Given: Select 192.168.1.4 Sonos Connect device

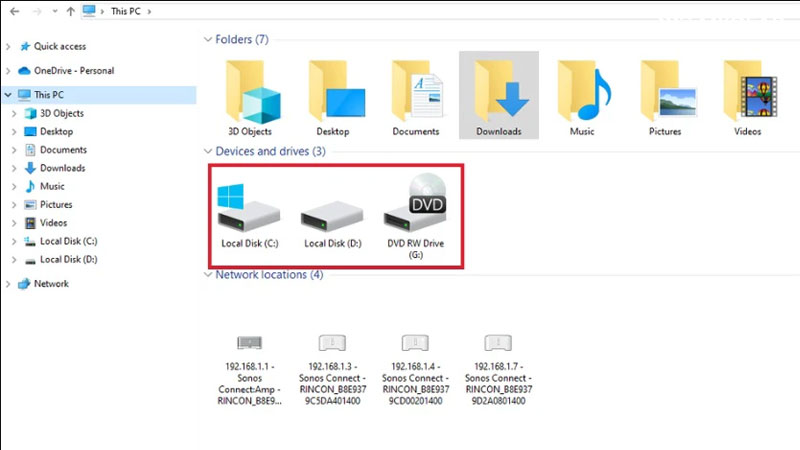Looking at the screenshot, I should 416,370.
